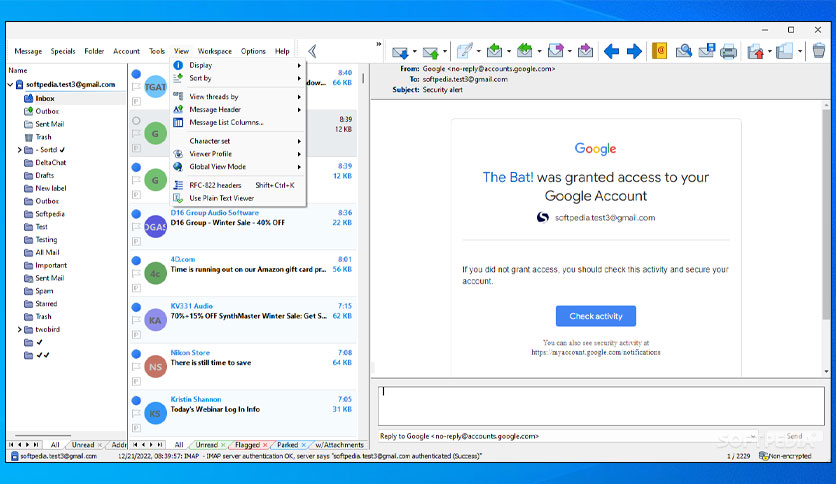Image resolution: width=836 pixels, height=484 pixels.
Task: Toggle unread dot on Kristin Shannon message
Action: click(x=136, y=400)
